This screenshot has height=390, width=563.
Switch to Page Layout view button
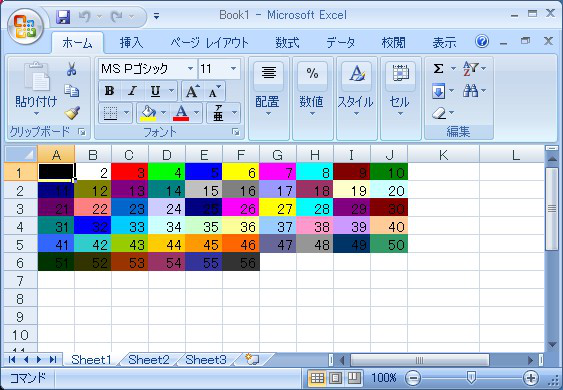pyautogui.click(x=336, y=377)
